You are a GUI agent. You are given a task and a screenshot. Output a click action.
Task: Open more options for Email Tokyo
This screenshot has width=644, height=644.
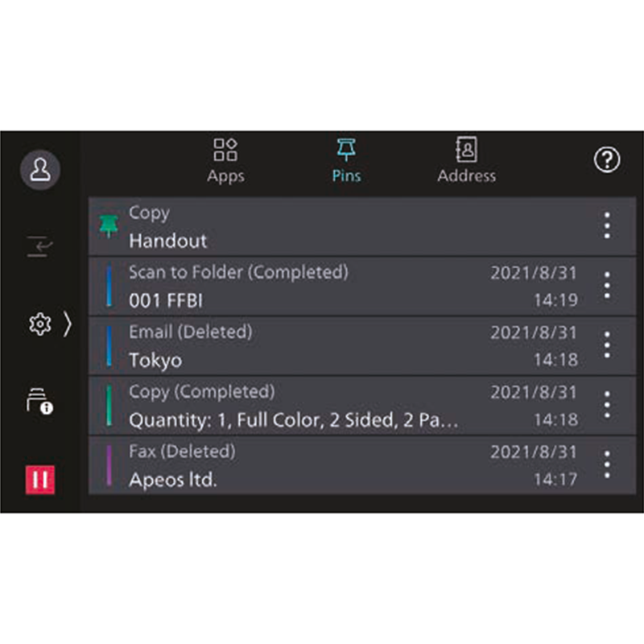coord(607,345)
